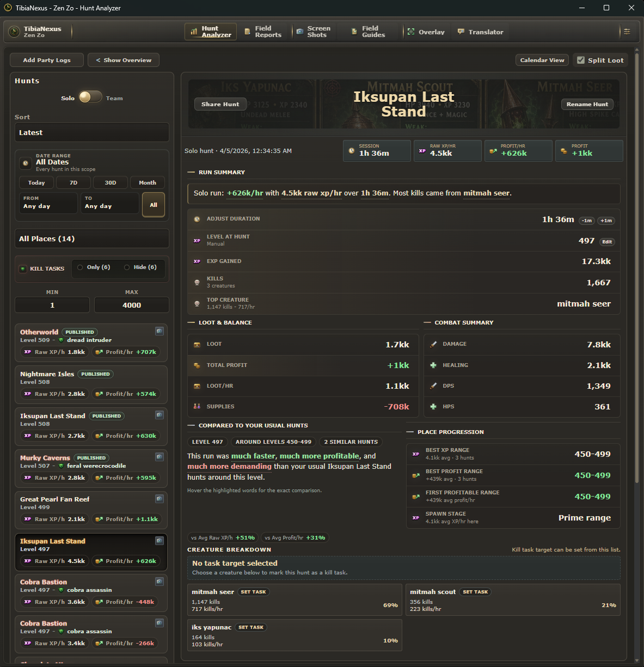This screenshot has width=644, height=667.
Task: Open the screenshot icon on selected Level 497 hunt card
Action: click(x=160, y=541)
